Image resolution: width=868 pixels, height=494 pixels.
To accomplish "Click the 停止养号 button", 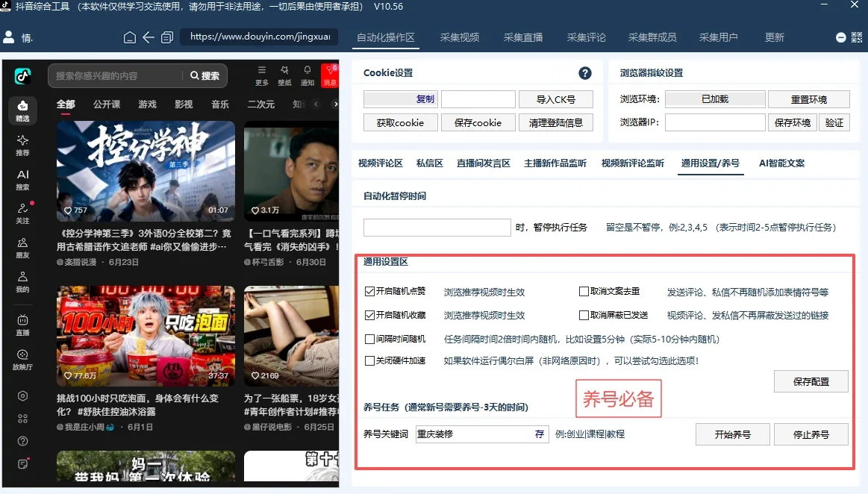I will point(811,434).
